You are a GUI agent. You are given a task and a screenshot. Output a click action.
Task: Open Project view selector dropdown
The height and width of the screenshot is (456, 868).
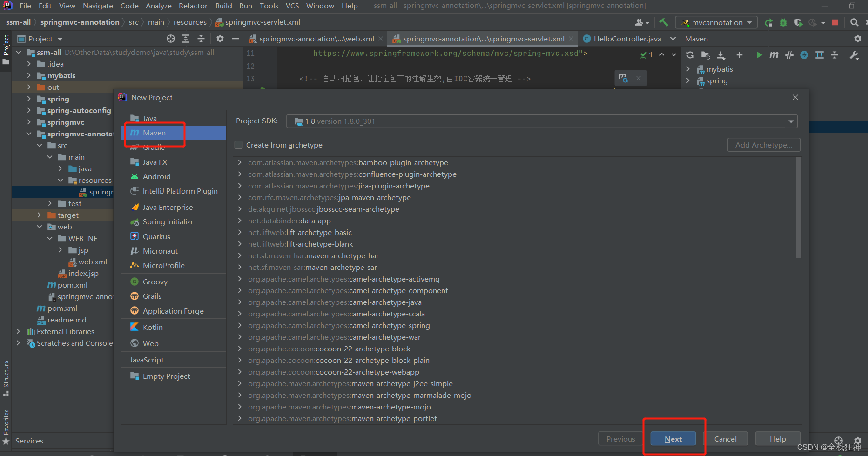pos(40,39)
